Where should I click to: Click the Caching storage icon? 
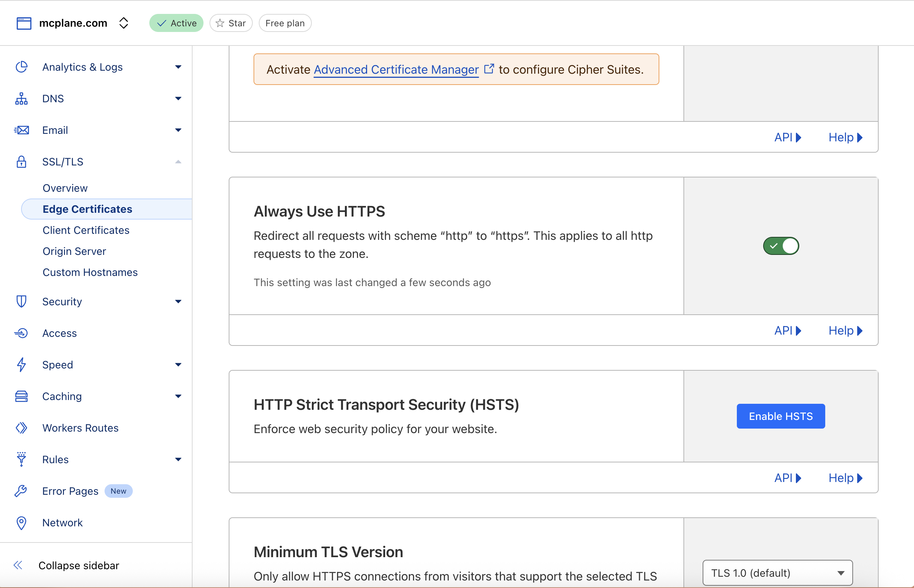tap(21, 396)
